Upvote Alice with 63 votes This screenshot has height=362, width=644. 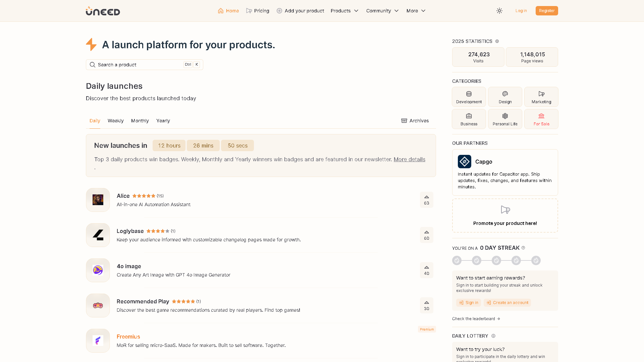pos(427,200)
